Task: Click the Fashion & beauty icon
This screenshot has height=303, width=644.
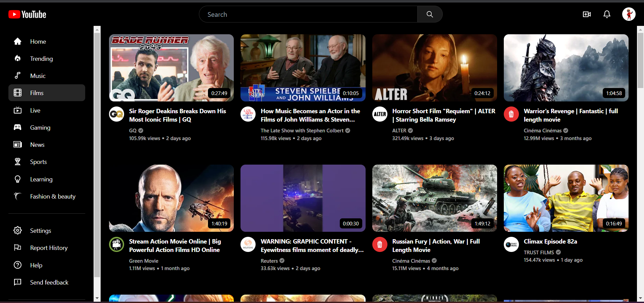Action: [17, 196]
